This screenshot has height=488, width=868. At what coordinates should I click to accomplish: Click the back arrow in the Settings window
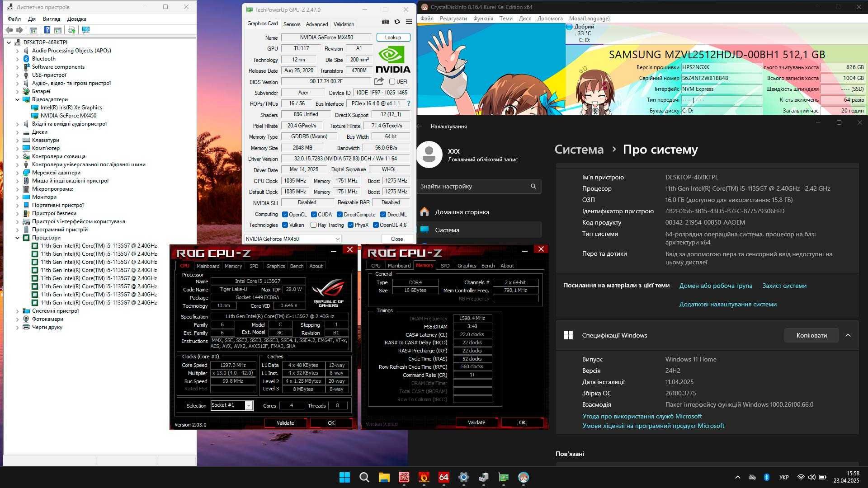coord(420,127)
